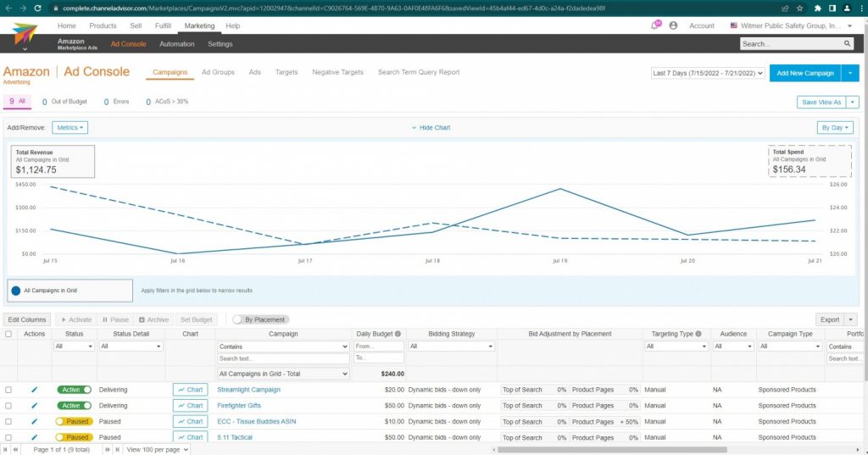Screen dimensions: 868x455
Task: Open the Campaign Contains filter dropdown
Action: click(283, 346)
